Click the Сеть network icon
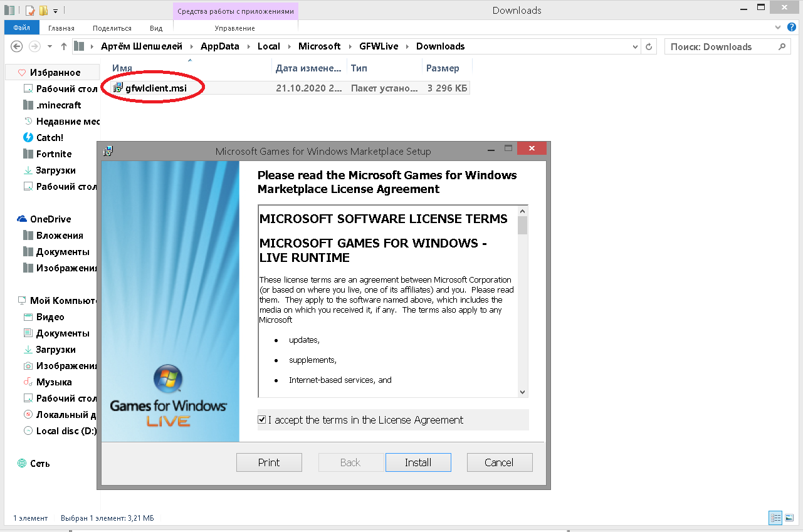Image resolution: width=803 pixels, height=532 pixels. coord(22,463)
